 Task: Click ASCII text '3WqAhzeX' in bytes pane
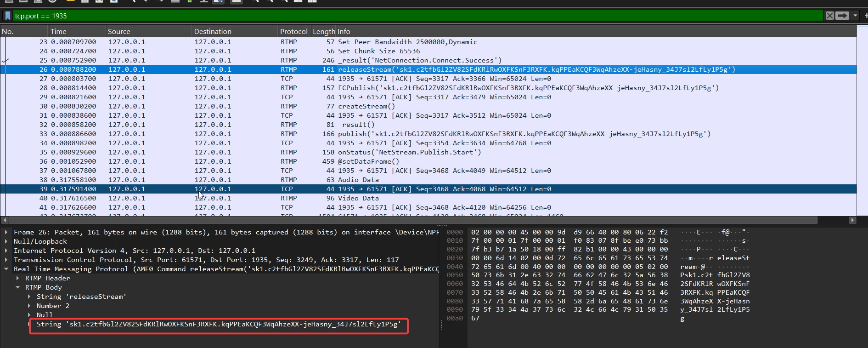[x=697, y=301]
